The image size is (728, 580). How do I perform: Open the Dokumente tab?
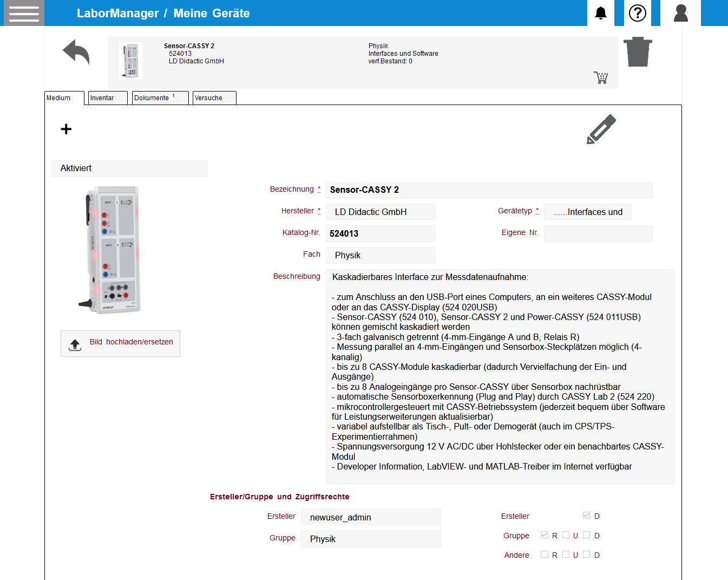(x=160, y=98)
